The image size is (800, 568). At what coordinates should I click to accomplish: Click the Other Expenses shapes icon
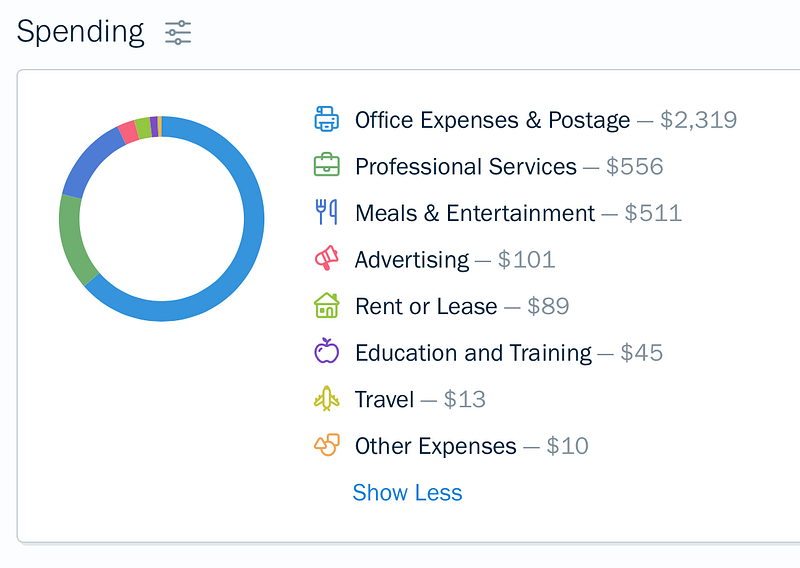(327, 444)
